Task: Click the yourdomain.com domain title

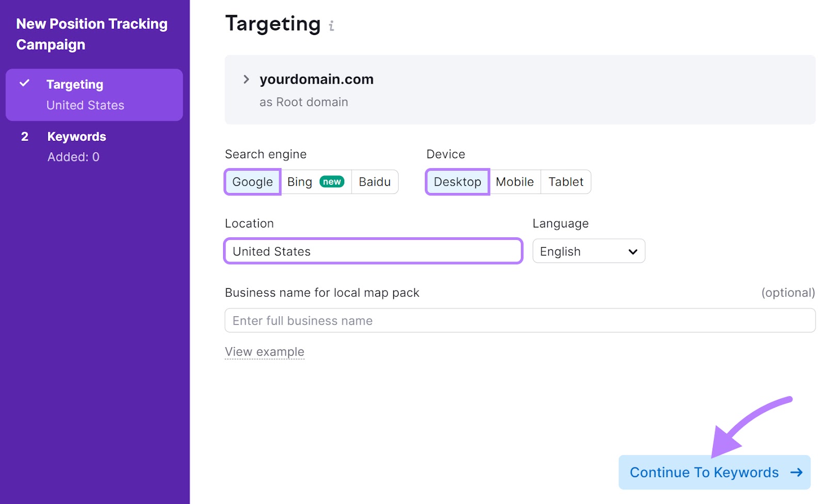Action: (x=316, y=79)
